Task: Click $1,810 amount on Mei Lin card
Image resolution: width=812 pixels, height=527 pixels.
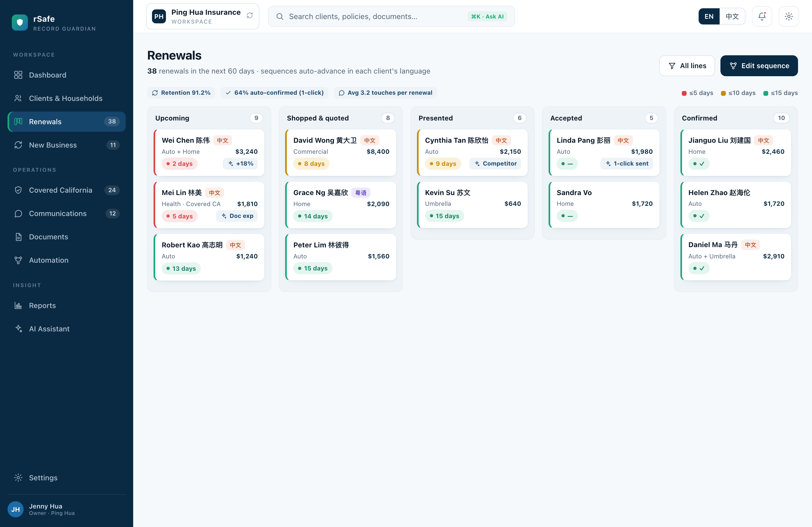Action: point(247,204)
